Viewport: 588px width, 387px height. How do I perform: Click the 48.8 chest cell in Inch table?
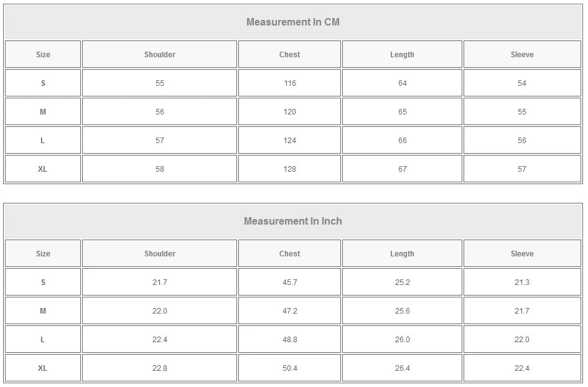pos(289,340)
